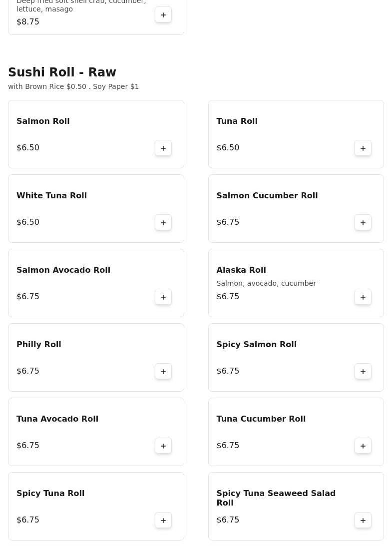Image resolution: width=392 pixels, height=546 pixels.
Task: Add Salmon Avocado Roll to cart
Action: (163, 297)
